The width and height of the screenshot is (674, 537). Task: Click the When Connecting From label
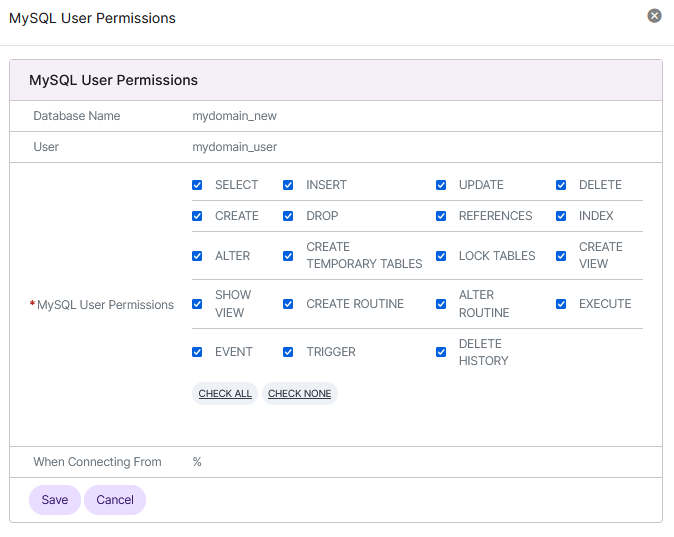98,462
